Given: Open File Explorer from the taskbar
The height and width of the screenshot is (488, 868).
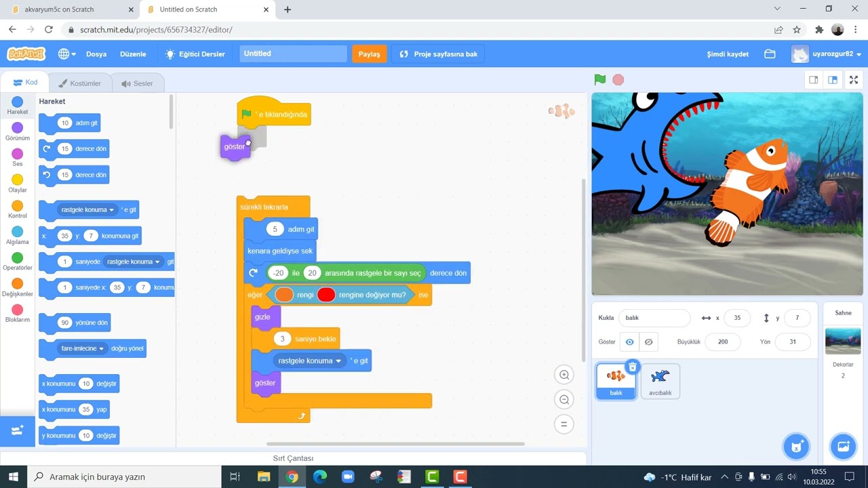Looking at the screenshot, I should [264, 476].
